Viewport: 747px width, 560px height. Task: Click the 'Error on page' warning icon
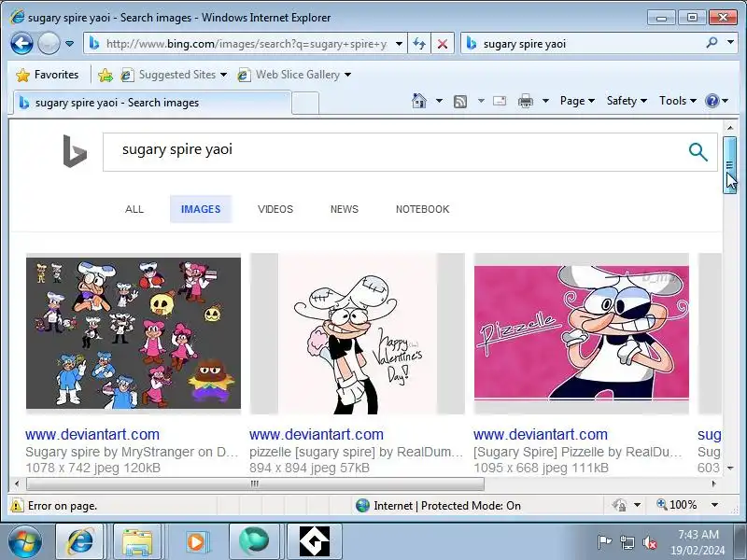click(x=17, y=506)
